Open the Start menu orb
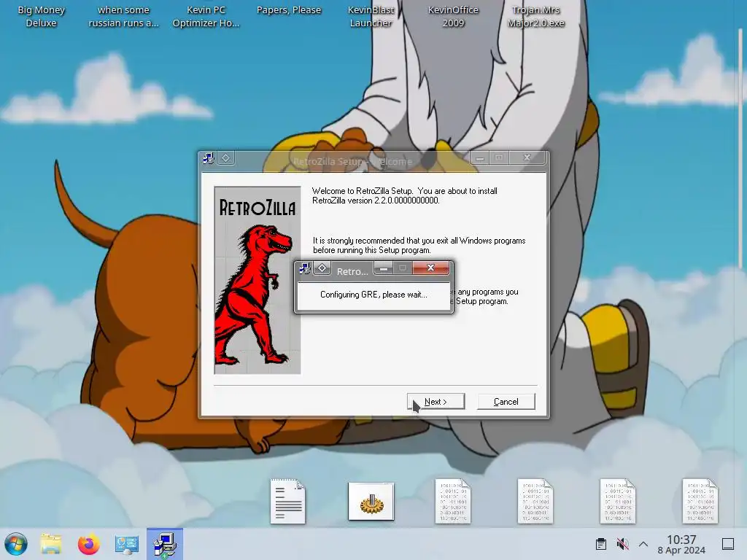Image resolution: width=747 pixels, height=560 pixels. pyautogui.click(x=16, y=544)
